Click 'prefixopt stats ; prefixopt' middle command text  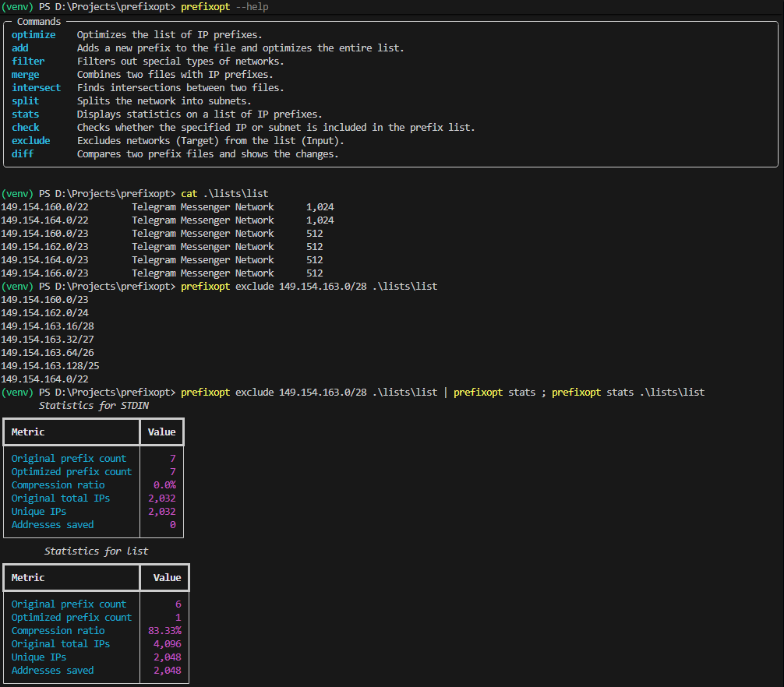pos(527,393)
